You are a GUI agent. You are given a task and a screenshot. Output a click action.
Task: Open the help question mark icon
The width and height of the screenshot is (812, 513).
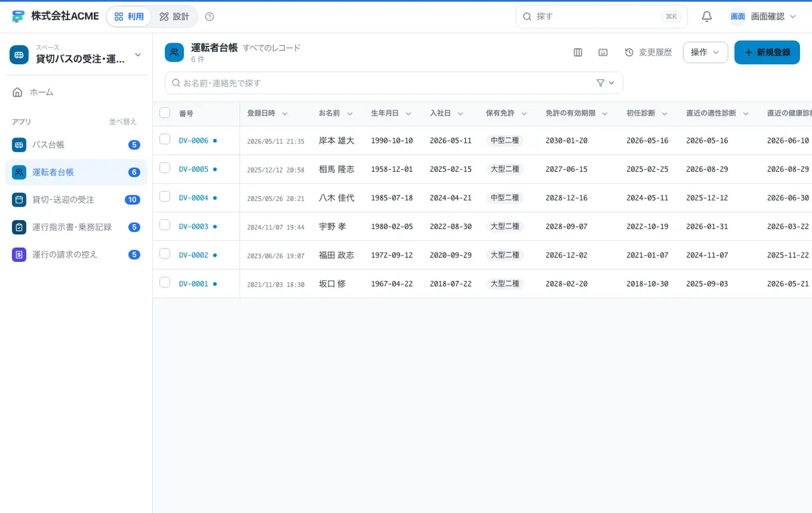tap(210, 16)
